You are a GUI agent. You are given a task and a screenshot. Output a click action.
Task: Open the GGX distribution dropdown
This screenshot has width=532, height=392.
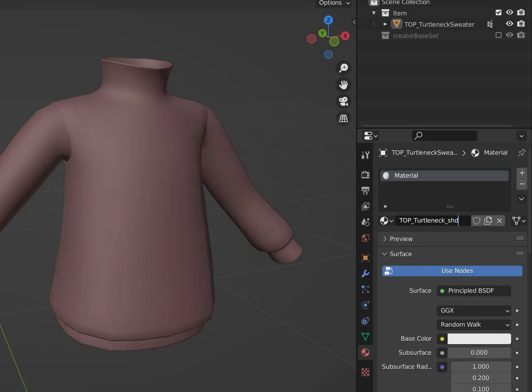474,310
